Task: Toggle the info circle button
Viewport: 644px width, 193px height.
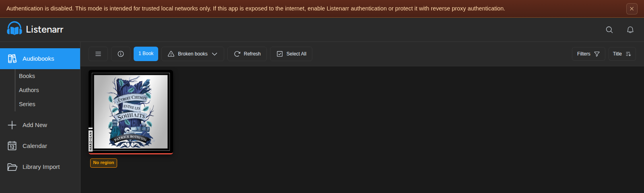Action: (x=121, y=54)
